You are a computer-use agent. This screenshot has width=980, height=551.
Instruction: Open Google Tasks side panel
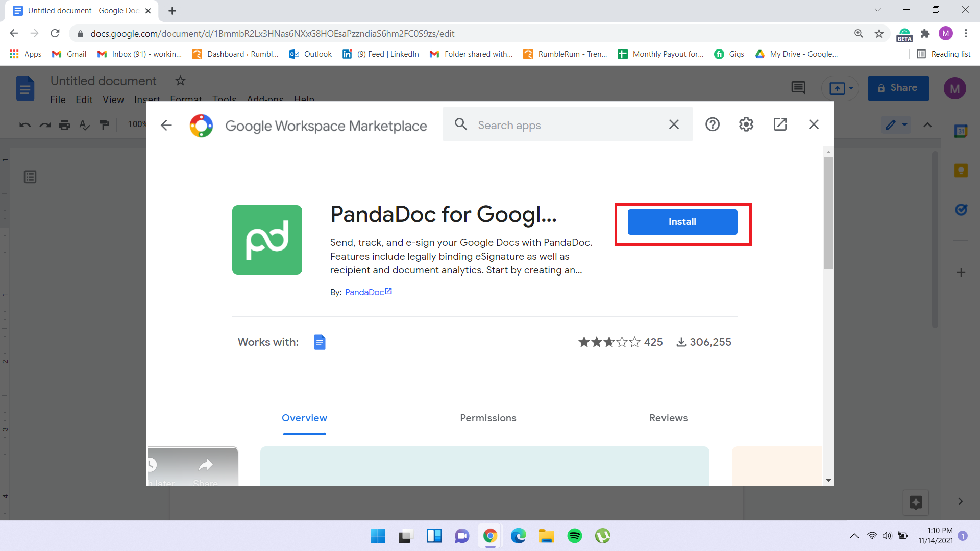(x=961, y=210)
